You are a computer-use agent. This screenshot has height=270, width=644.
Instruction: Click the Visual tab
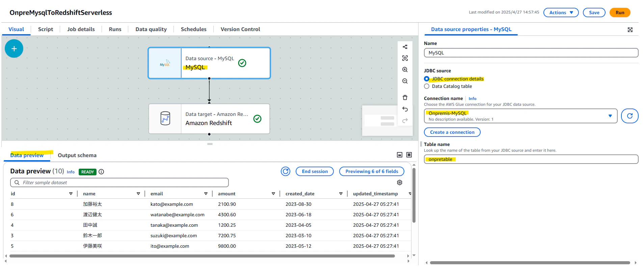click(16, 29)
